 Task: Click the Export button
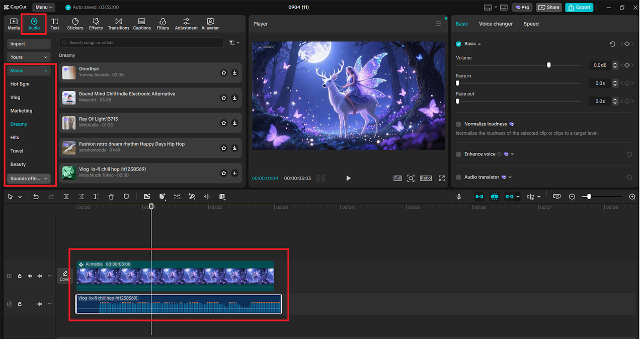click(x=579, y=8)
